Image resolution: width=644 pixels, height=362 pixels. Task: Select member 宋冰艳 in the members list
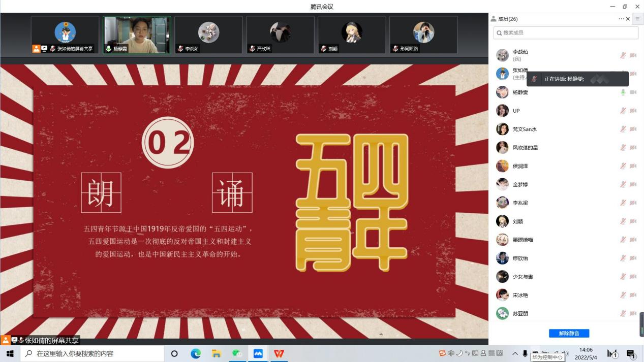(520, 295)
